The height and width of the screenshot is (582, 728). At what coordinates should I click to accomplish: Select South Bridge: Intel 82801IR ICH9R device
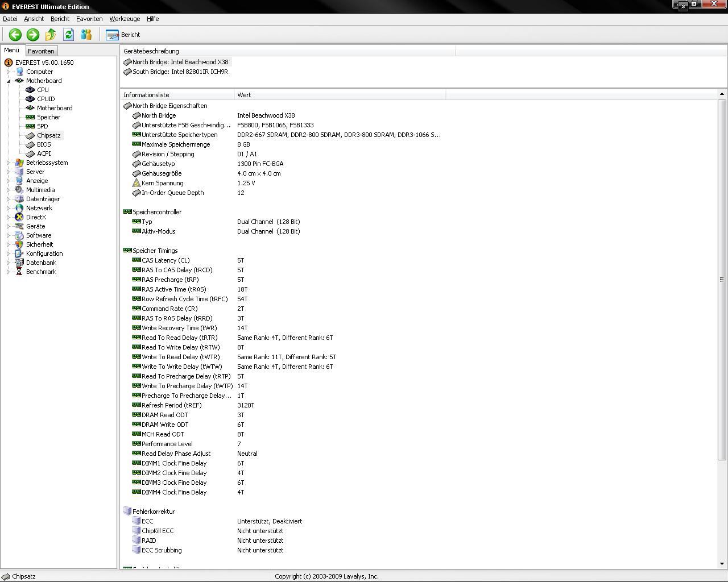tap(180, 72)
